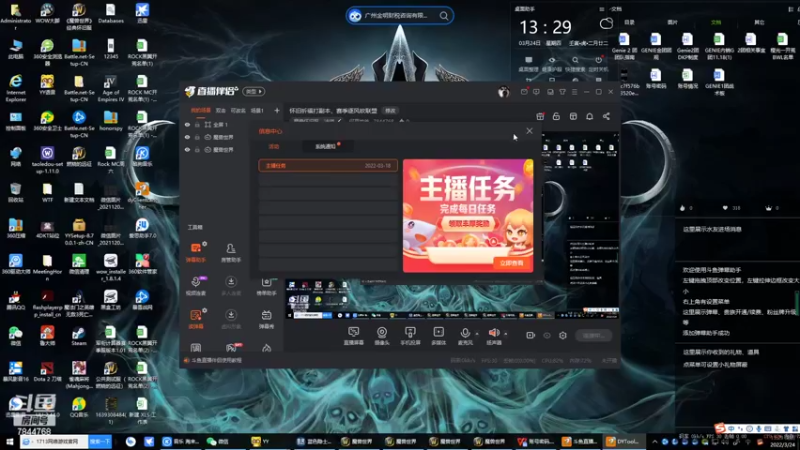Viewport: 800px width, 450px height.
Task: Click the lock icon in stream toolbar
Action: pyautogui.click(x=556, y=116)
